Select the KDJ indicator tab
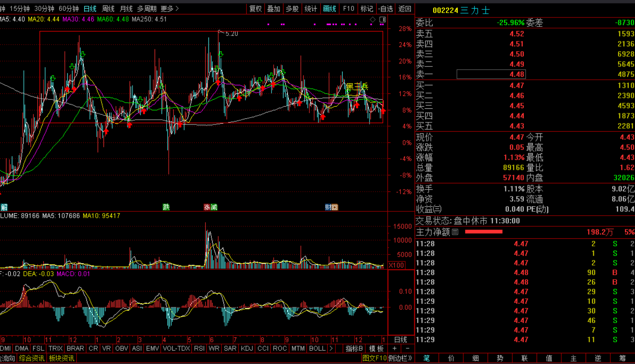The image size is (635, 364). coord(247,349)
